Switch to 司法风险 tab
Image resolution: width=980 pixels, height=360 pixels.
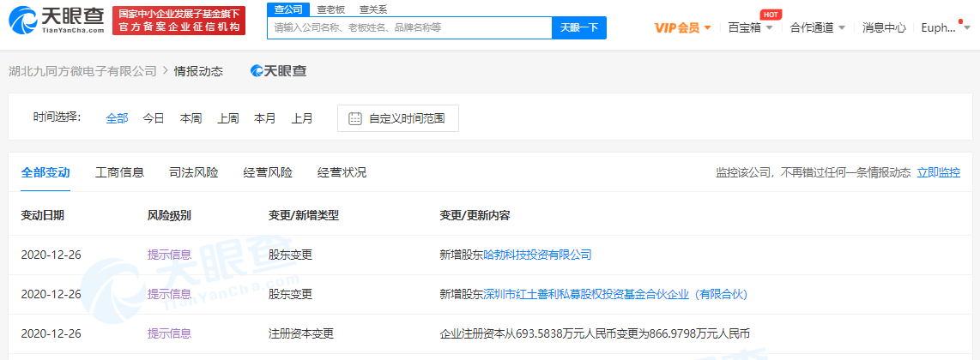tap(194, 173)
